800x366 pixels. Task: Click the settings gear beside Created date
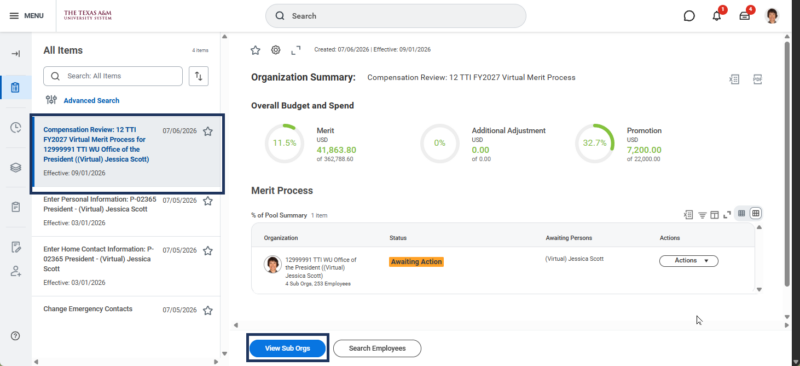pos(276,50)
